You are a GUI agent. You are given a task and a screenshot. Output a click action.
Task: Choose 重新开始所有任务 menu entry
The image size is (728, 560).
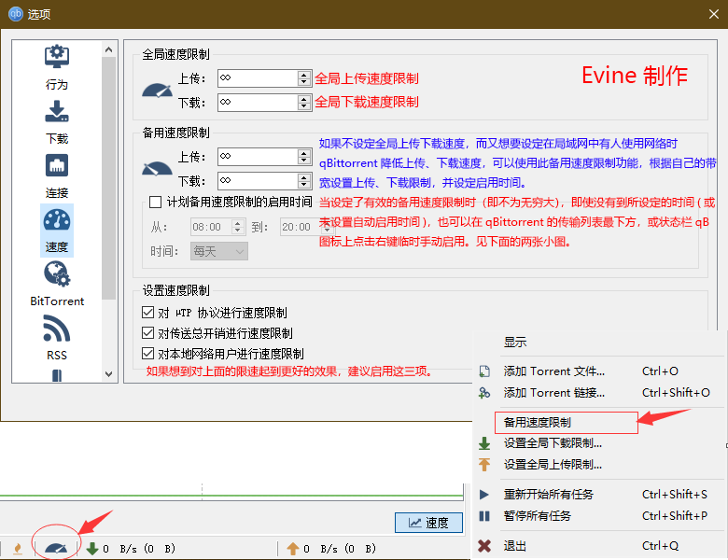point(548,495)
